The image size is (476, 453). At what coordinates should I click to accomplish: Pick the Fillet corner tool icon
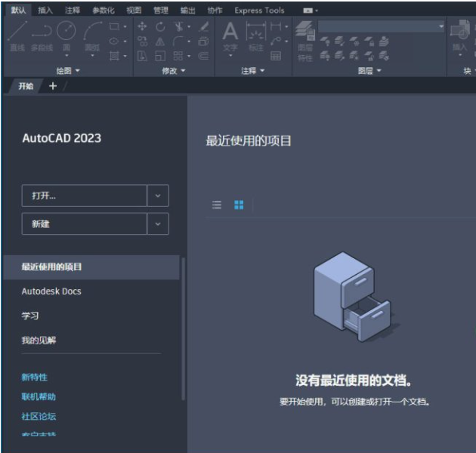(178, 42)
